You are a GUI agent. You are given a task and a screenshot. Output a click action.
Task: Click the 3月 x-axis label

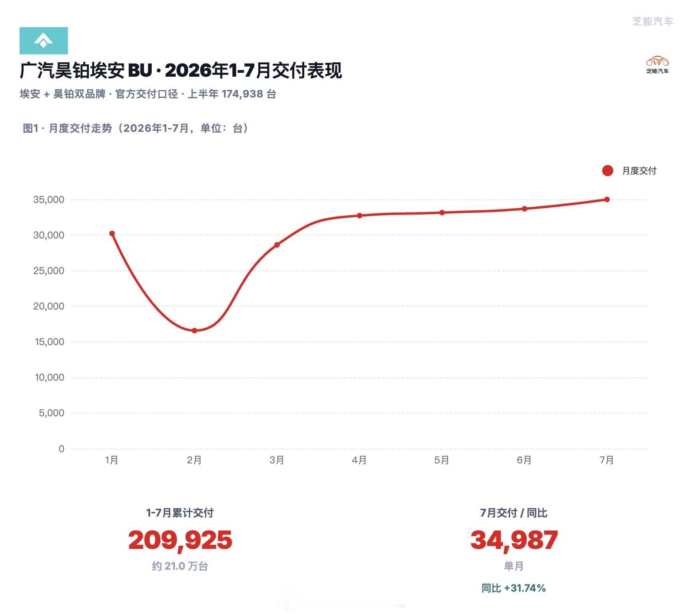coord(277,460)
